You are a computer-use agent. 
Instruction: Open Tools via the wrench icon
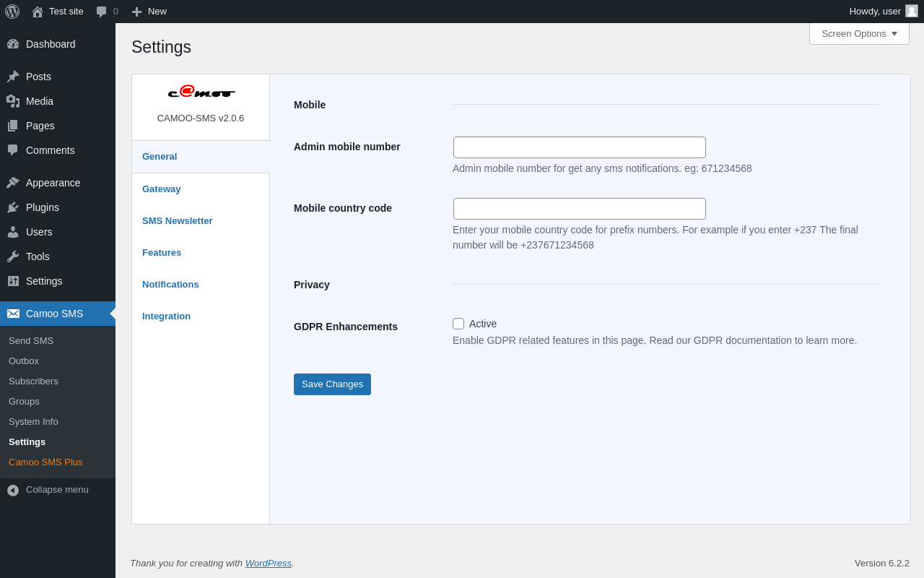13,256
